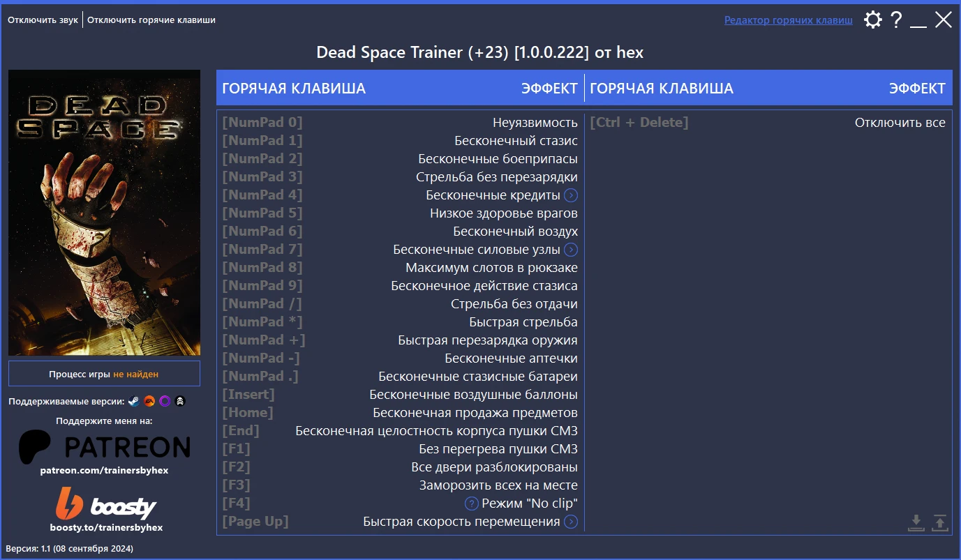
Task: Open Редактор горячих клавиш
Action: (788, 20)
